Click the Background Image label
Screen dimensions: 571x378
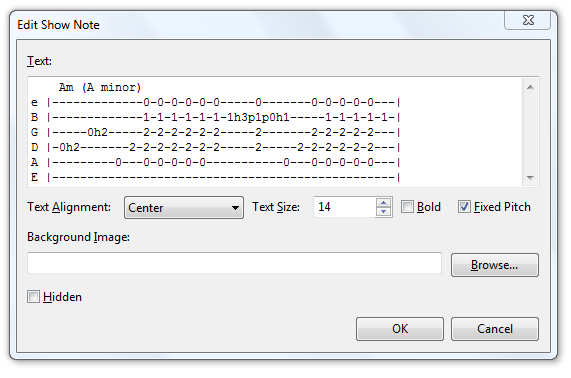pyautogui.click(x=78, y=237)
